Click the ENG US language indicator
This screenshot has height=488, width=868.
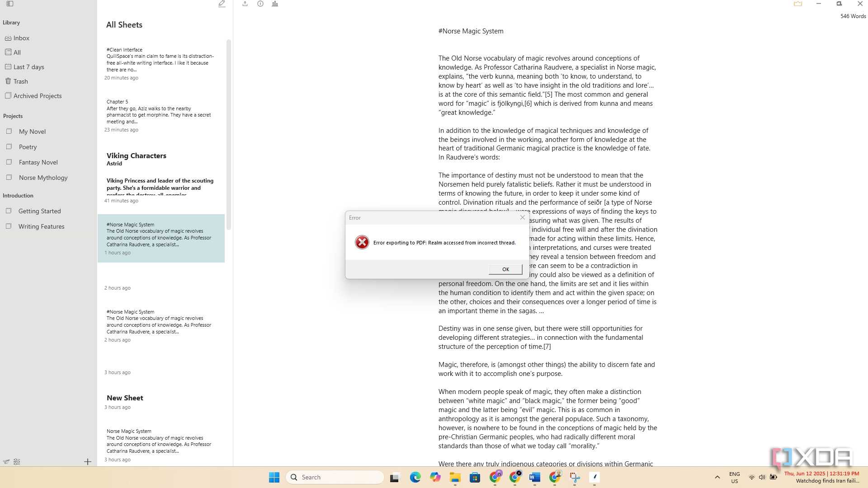pos(735,477)
